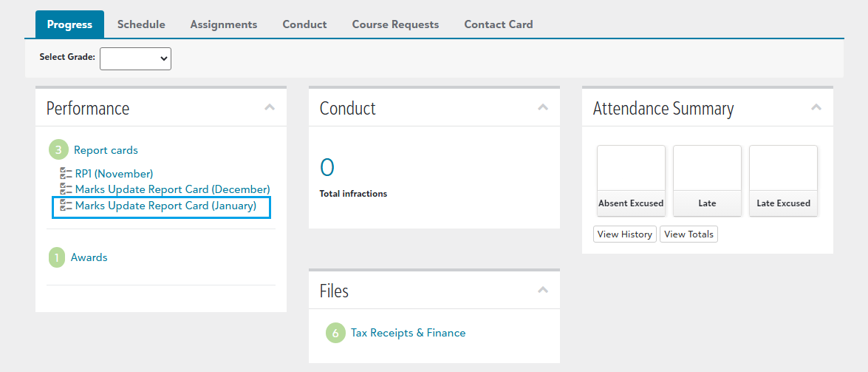
Task: Click the green 6 badge by Tax Receipts
Action: pos(335,333)
